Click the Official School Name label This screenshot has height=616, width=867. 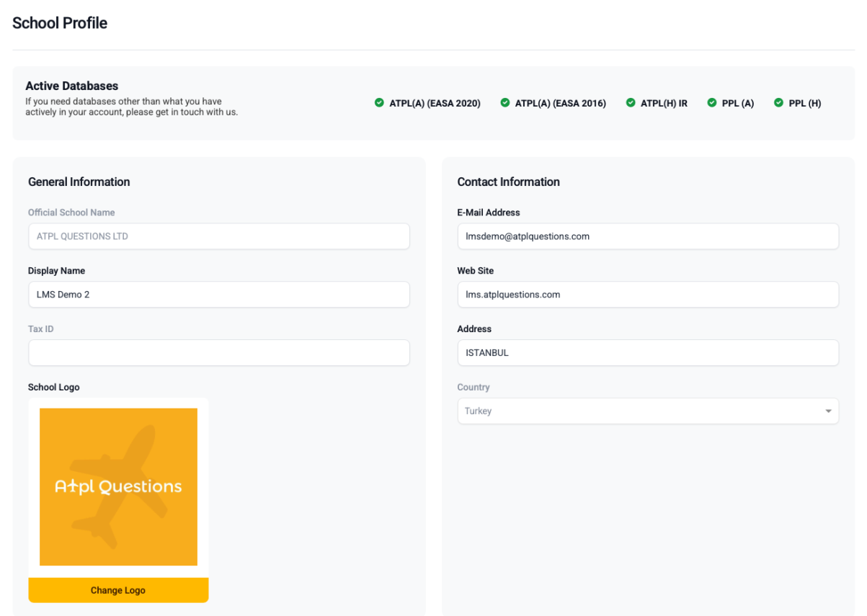pos(71,213)
